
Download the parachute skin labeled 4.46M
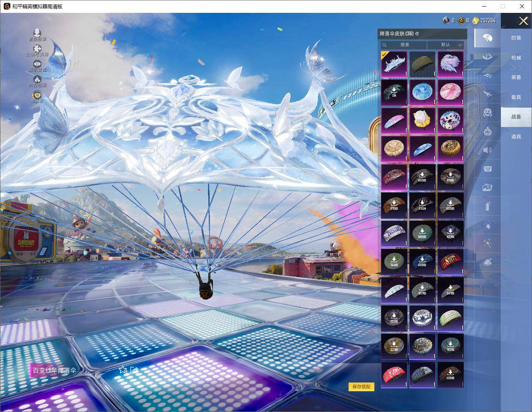422,206
